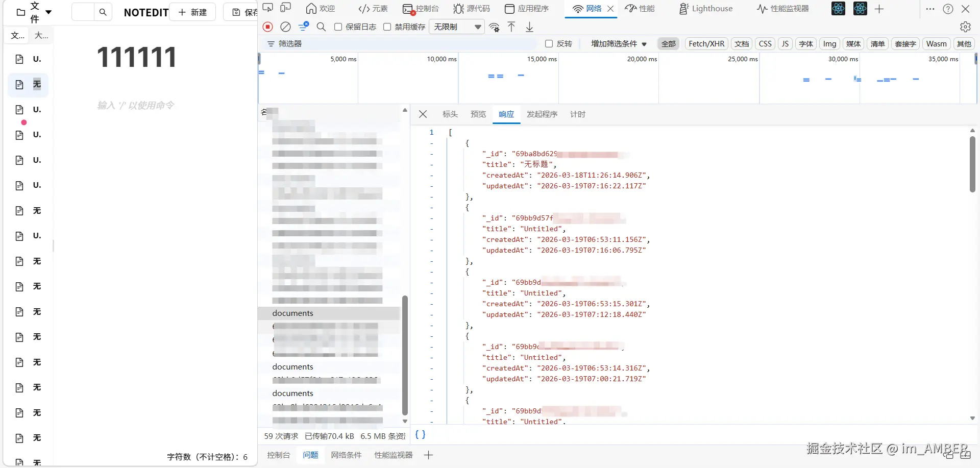The image size is (980, 468).
Task: Filter requests by 清单 type
Action: [877, 44]
